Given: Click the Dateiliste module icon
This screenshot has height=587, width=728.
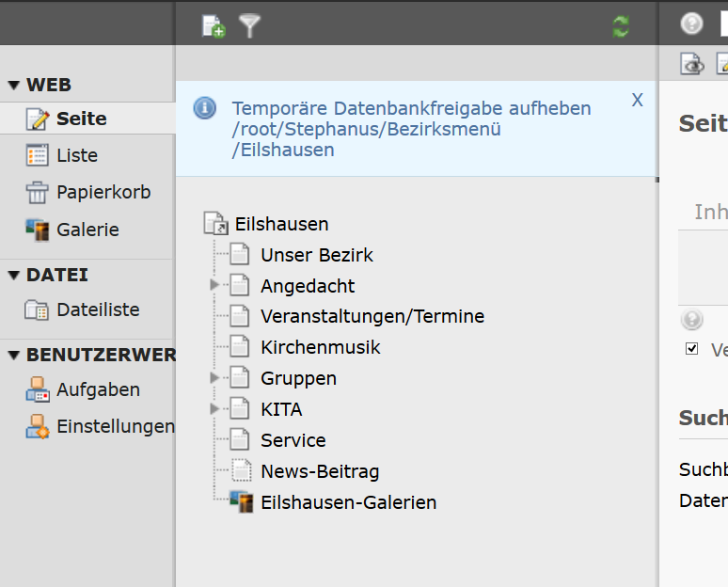Looking at the screenshot, I should tap(37, 310).
